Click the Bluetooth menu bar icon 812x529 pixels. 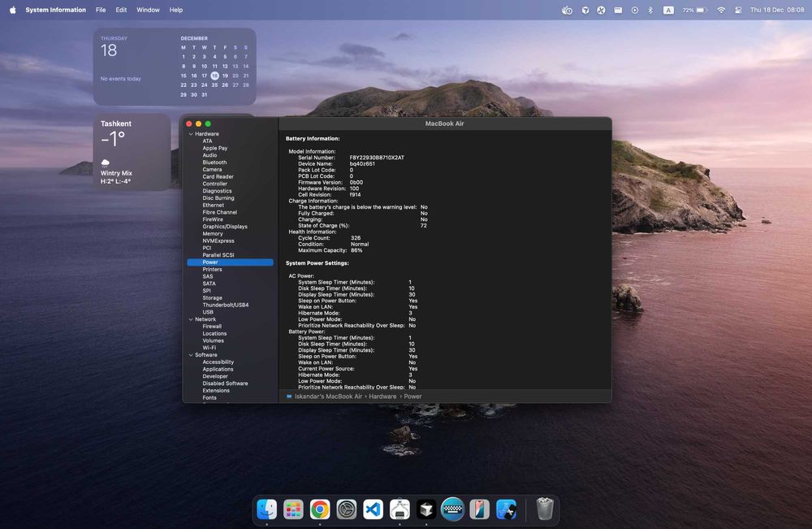tap(650, 10)
